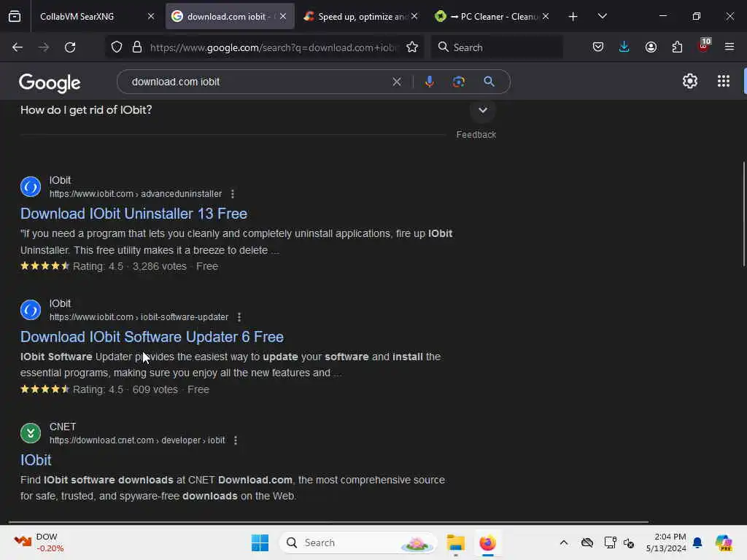
Task: Go to Google home via logo
Action: [x=50, y=83]
